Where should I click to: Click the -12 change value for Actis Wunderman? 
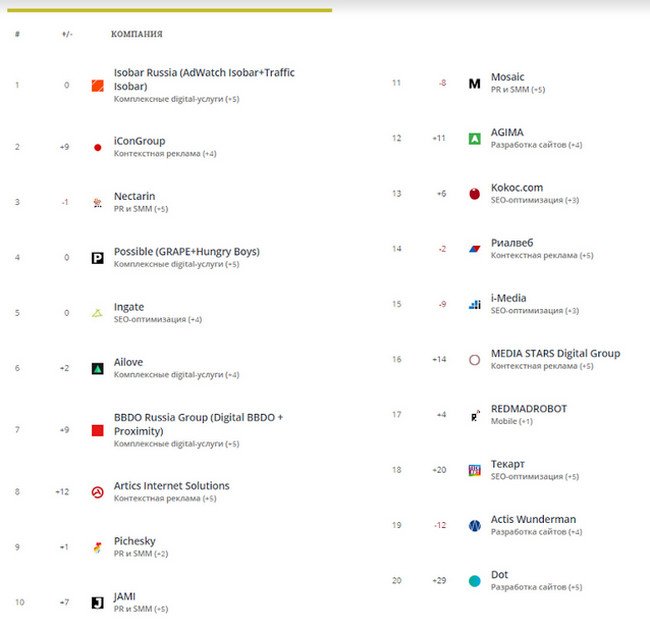tap(440, 525)
